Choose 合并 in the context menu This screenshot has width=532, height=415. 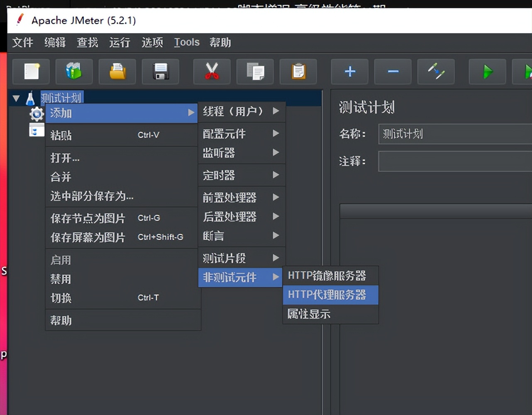click(122, 177)
